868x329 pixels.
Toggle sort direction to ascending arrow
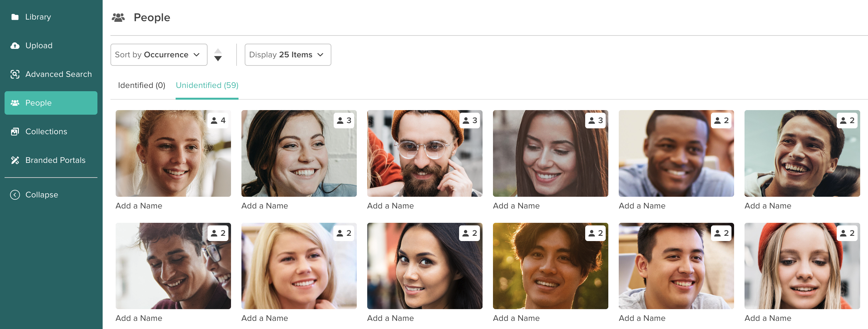(x=218, y=51)
